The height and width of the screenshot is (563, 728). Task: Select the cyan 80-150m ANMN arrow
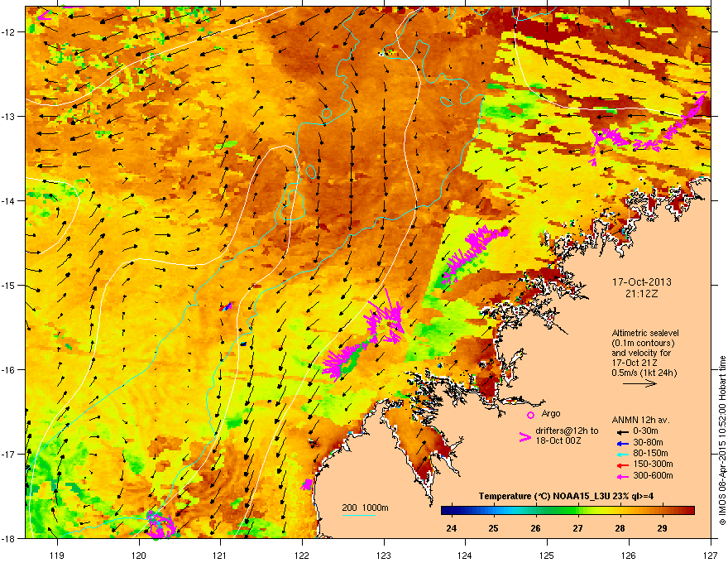click(621, 454)
